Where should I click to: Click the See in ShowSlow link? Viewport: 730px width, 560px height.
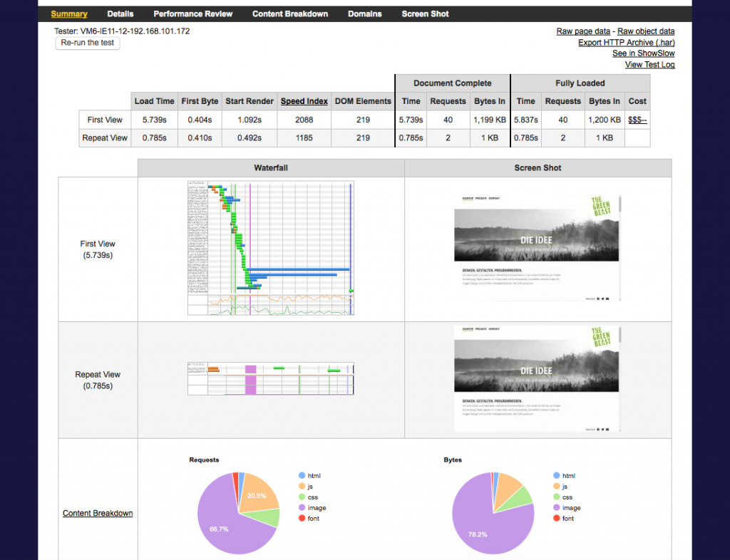[643, 53]
